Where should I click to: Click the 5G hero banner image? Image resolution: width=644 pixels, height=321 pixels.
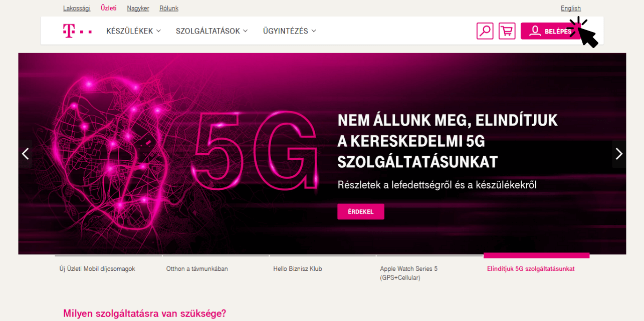click(322, 154)
